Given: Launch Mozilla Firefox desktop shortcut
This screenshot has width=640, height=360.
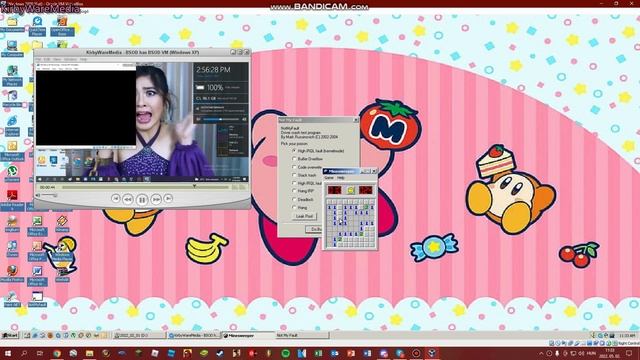Looking at the screenshot, I should click(x=12, y=273).
